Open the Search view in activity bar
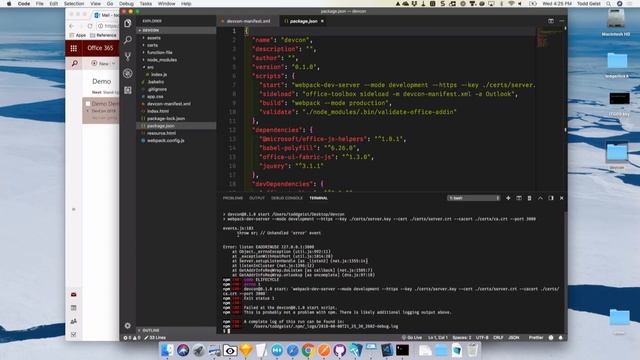The width and height of the screenshot is (640, 360). [128, 40]
